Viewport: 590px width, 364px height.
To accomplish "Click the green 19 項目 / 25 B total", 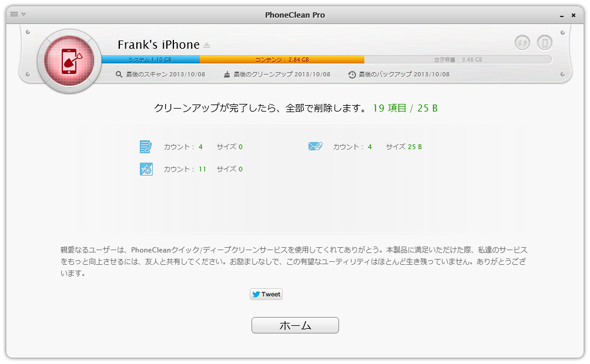I will tap(405, 108).
